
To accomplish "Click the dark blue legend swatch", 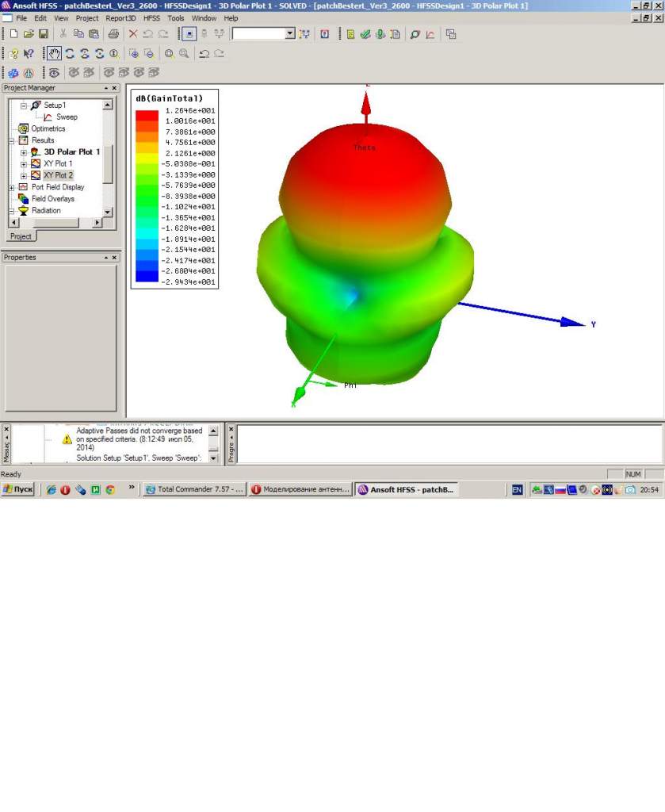I will (147, 277).
